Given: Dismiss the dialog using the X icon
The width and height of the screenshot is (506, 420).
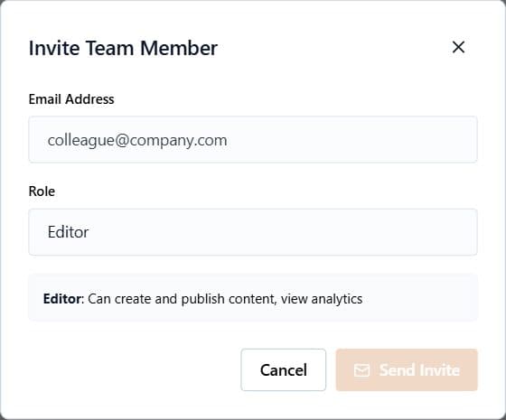Looking at the screenshot, I should 458,47.
